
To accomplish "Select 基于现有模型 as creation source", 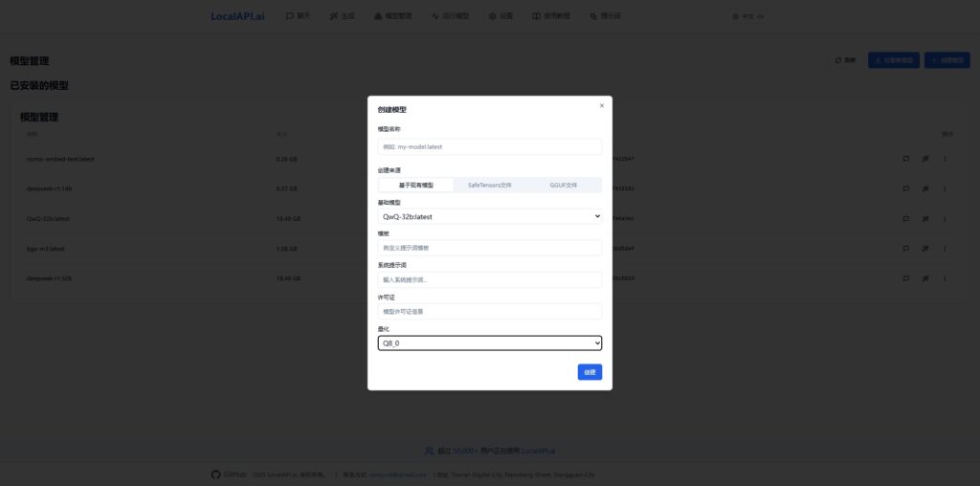I will pyautogui.click(x=415, y=185).
